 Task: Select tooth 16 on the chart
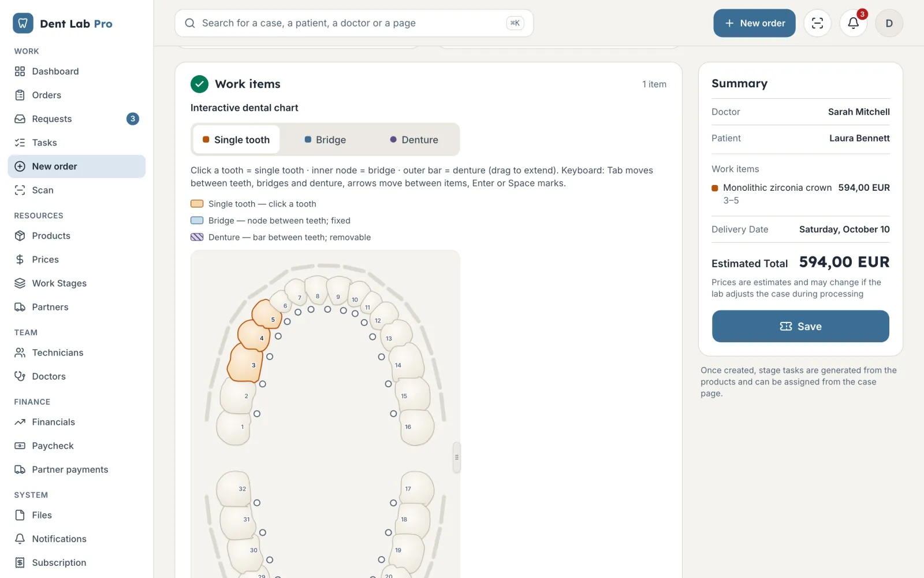[x=417, y=428]
